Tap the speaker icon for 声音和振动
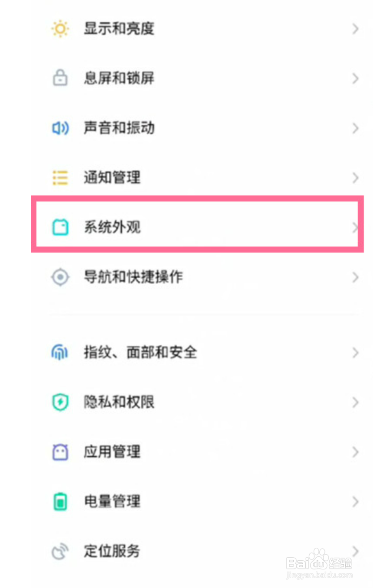373x588 pixels. click(x=60, y=128)
